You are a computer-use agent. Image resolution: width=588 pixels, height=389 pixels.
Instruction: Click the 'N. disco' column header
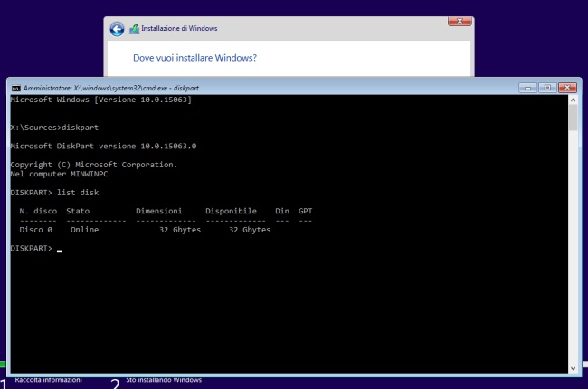point(38,211)
